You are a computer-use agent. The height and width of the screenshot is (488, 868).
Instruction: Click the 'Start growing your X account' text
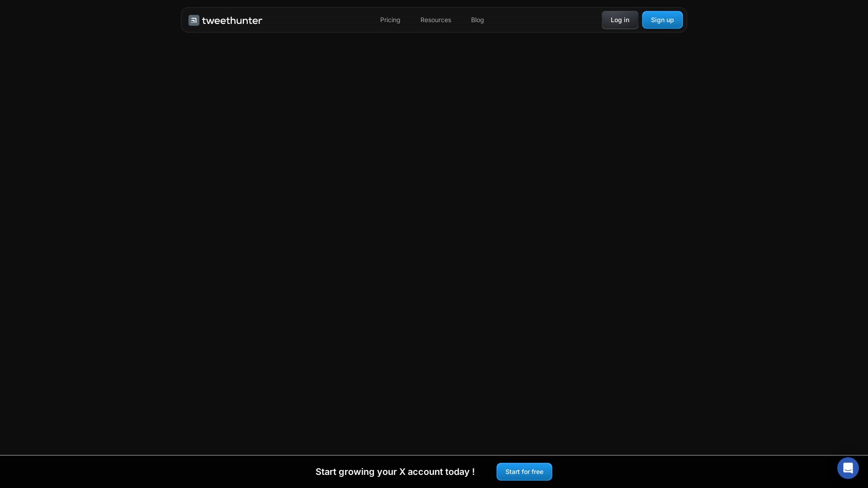pyautogui.click(x=395, y=472)
